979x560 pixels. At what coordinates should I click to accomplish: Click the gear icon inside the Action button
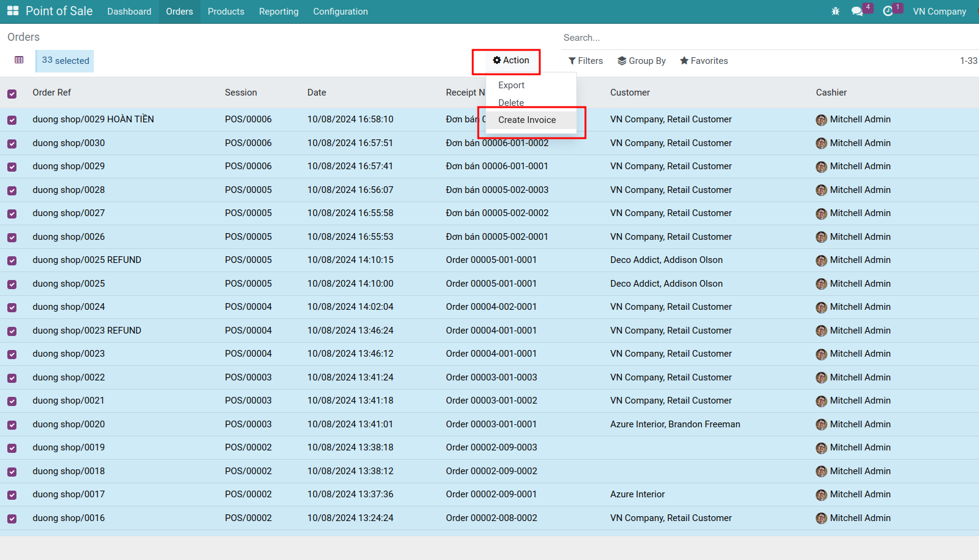(497, 60)
